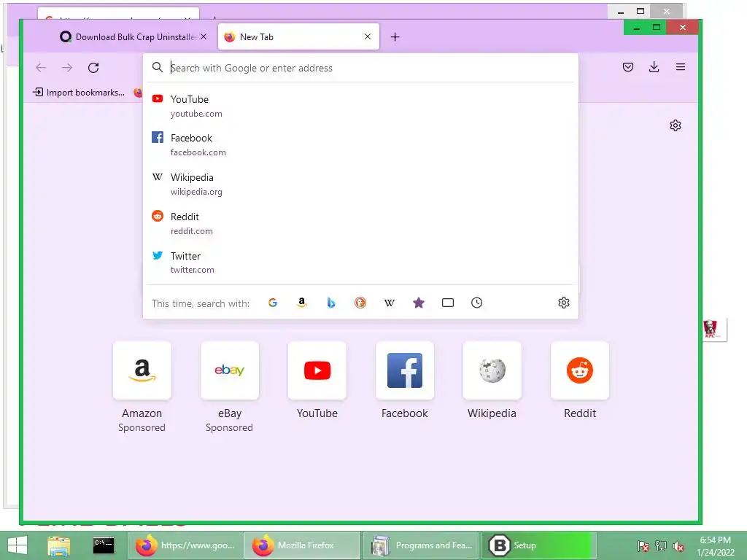Viewport: 747px width, 560px height.
Task: Choose Wikipedia suggestion wikipedia.org
Action: 360,184
